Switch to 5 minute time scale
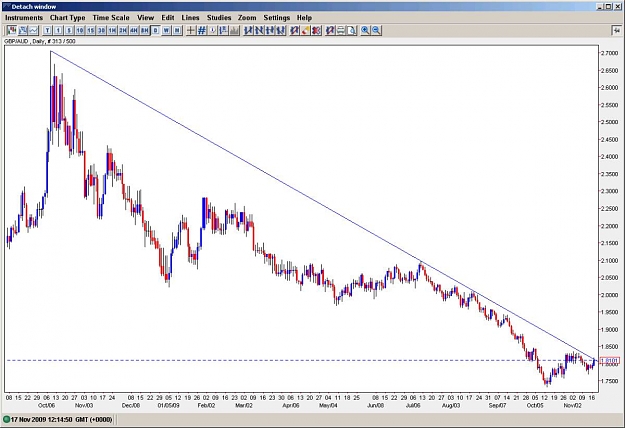The width and height of the screenshot is (625, 428). tap(69, 30)
